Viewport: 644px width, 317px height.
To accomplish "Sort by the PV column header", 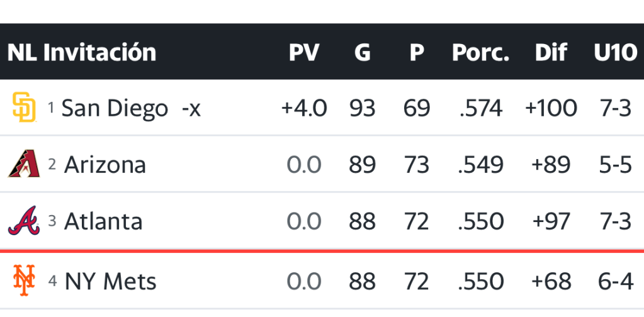I will [x=304, y=53].
